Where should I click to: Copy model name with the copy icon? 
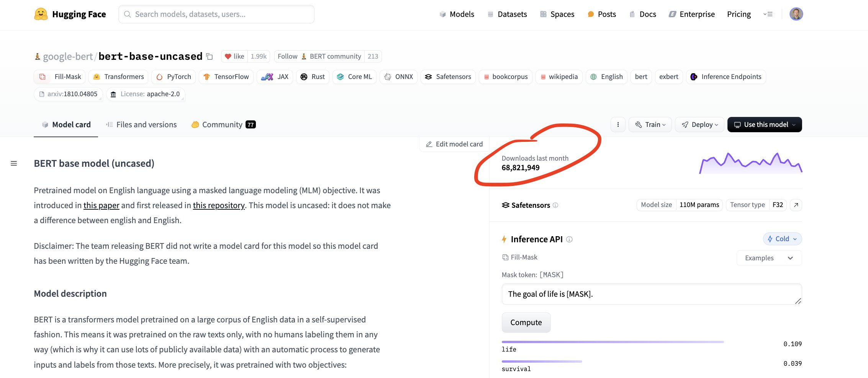coord(210,56)
